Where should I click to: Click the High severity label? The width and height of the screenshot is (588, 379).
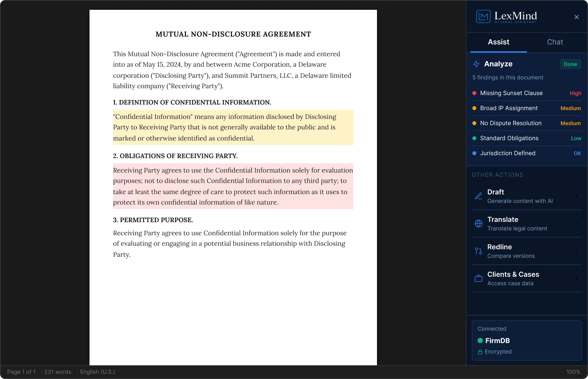575,93
